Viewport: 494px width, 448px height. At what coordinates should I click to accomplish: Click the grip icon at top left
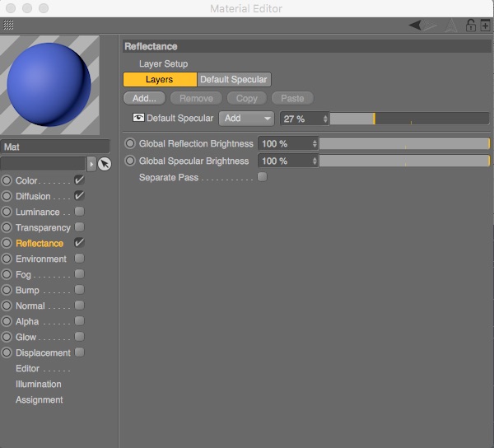click(x=8, y=26)
